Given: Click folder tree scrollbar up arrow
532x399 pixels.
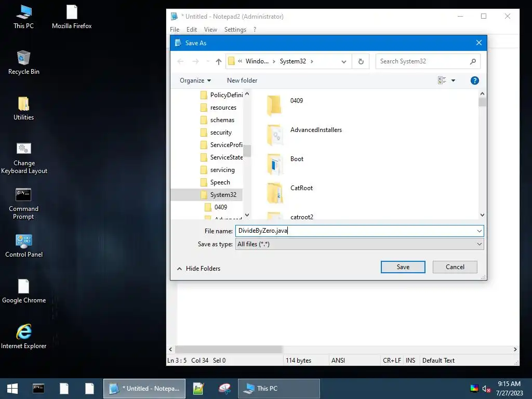Looking at the screenshot, I should tap(247, 94).
